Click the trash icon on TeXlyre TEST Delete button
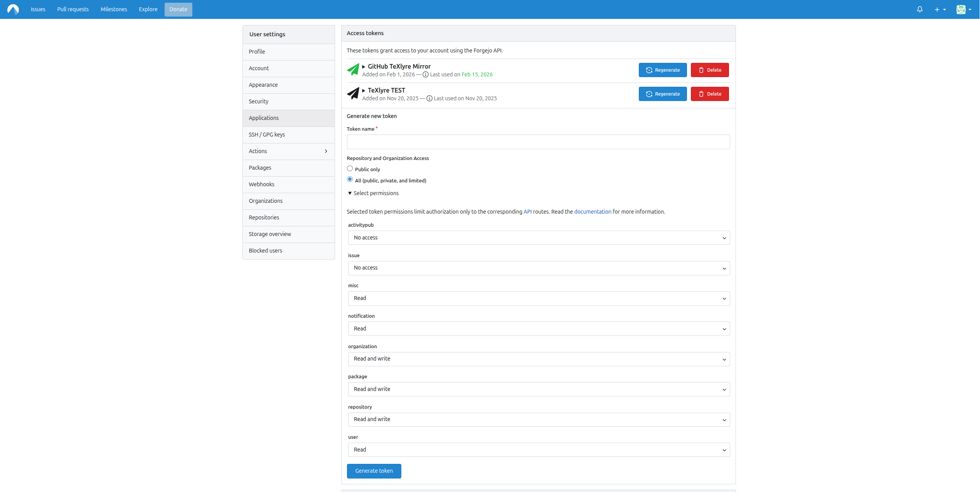This screenshot has width=980, height=492. [x=701, y=94]
